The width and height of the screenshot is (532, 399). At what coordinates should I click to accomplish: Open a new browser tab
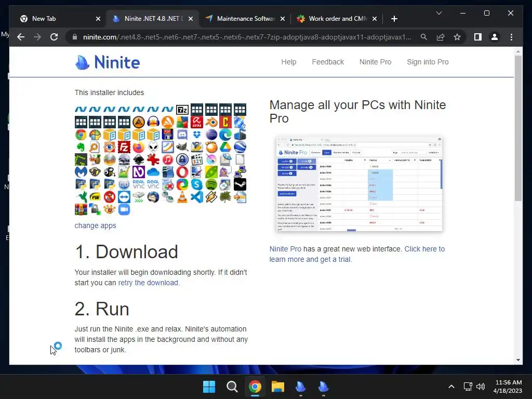click(394, 19)
